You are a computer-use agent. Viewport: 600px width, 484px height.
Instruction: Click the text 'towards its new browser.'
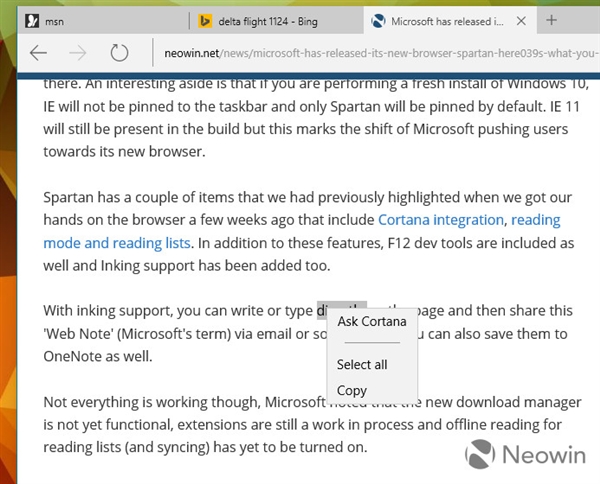[x=124, y=152]
